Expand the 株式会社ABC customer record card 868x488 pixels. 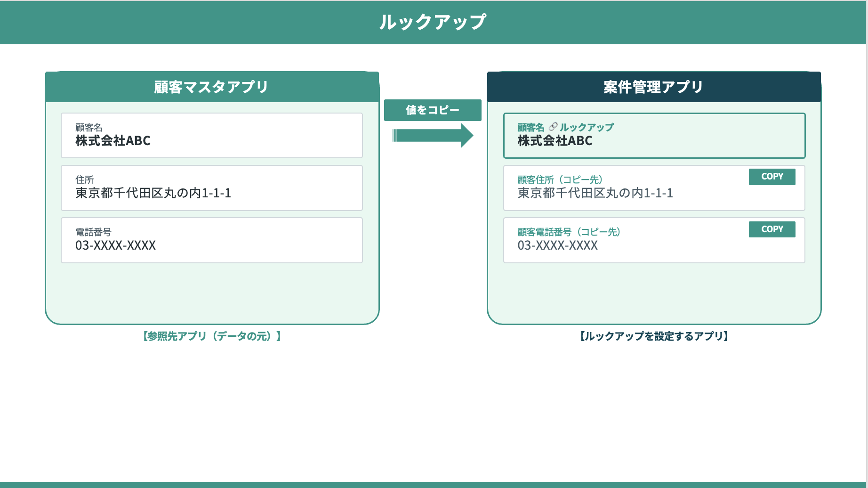pos(212,135)
